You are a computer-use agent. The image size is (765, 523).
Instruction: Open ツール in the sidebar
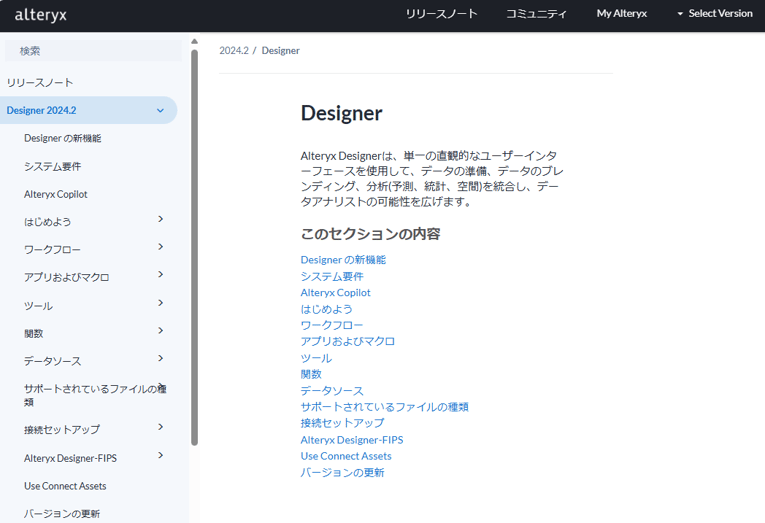point(39,306)
